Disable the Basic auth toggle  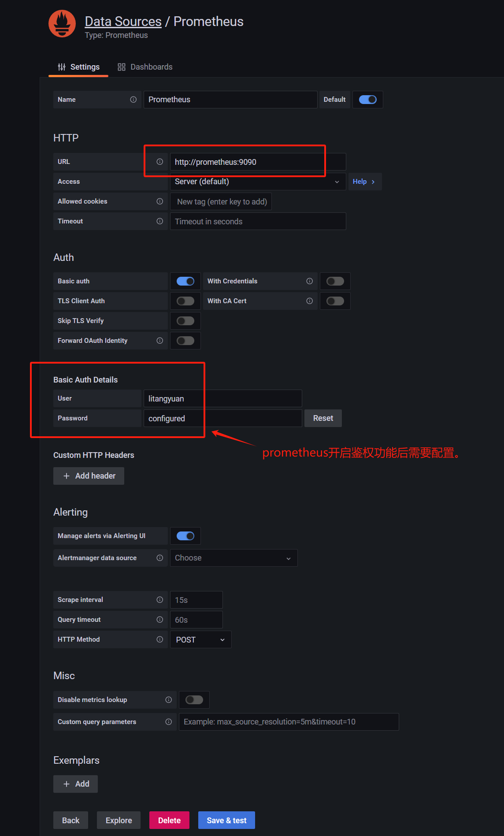[185, 281]
